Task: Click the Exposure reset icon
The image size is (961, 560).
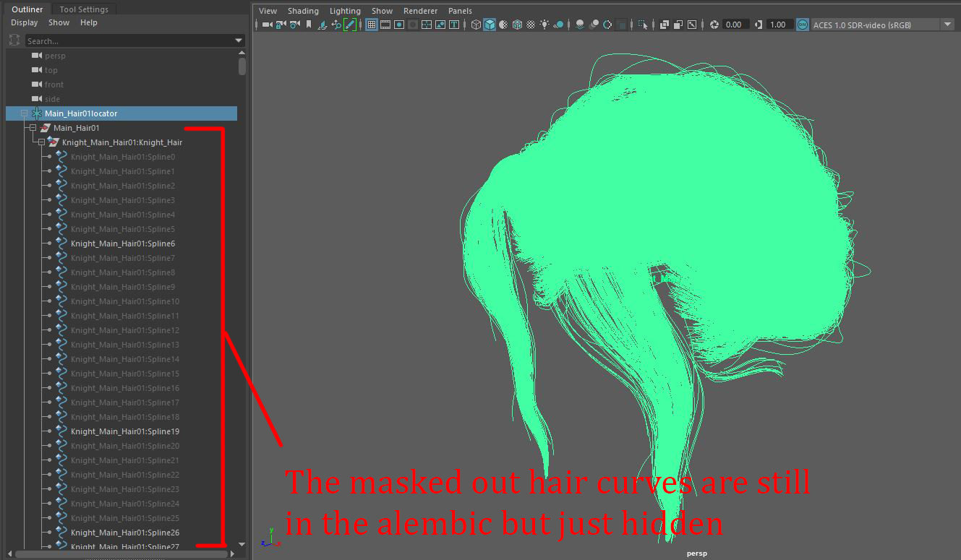Action: click(714, 25)
